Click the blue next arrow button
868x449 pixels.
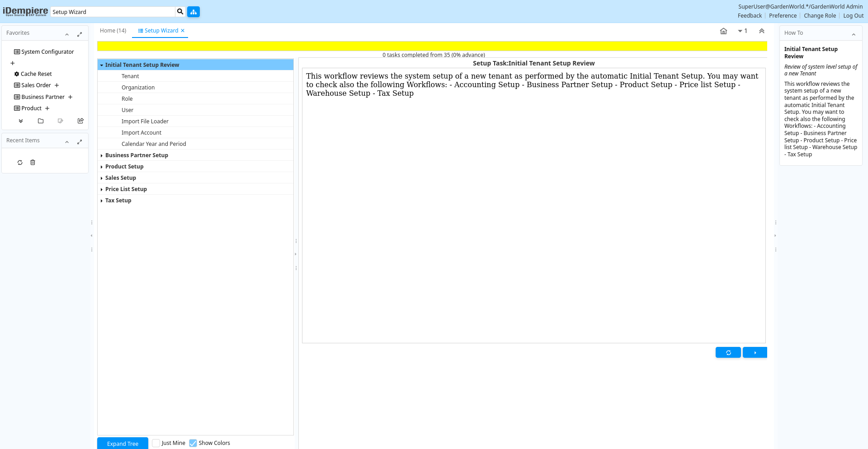point(755,353)
